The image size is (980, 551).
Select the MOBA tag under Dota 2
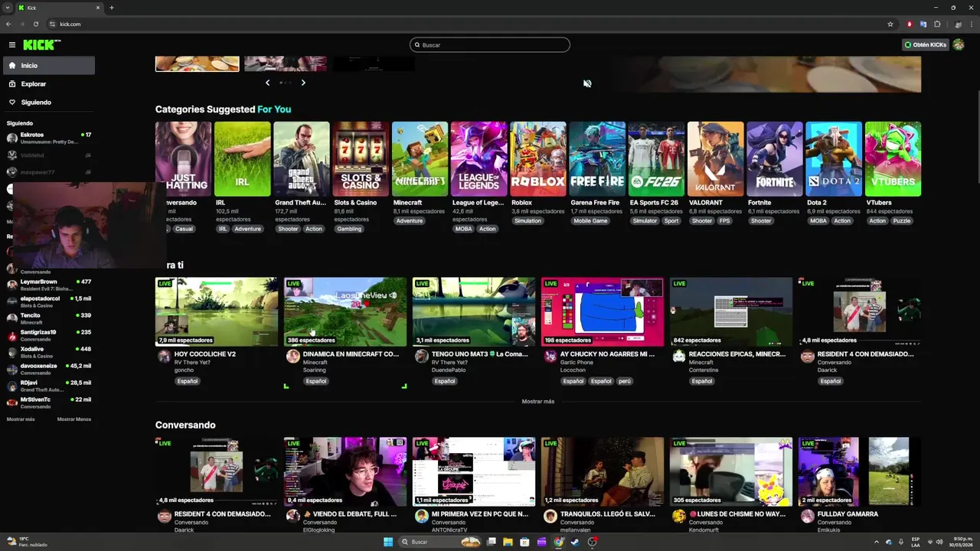point(818,221)
